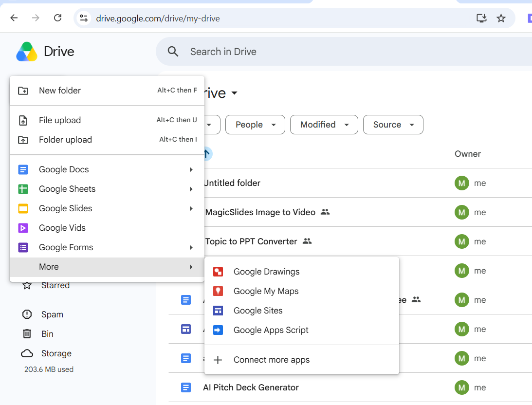
Task: Expand the Google Docs submenu arrow
Action: [191, 169]
